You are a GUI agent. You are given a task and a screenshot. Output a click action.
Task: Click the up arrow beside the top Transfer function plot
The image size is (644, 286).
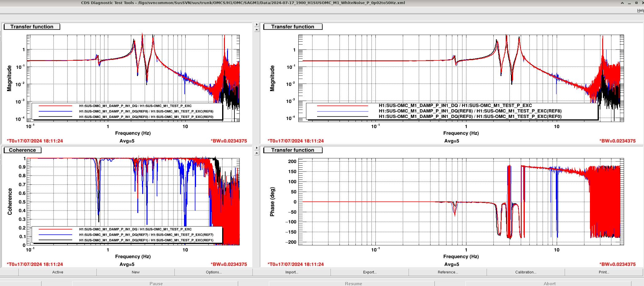point(257,30)
